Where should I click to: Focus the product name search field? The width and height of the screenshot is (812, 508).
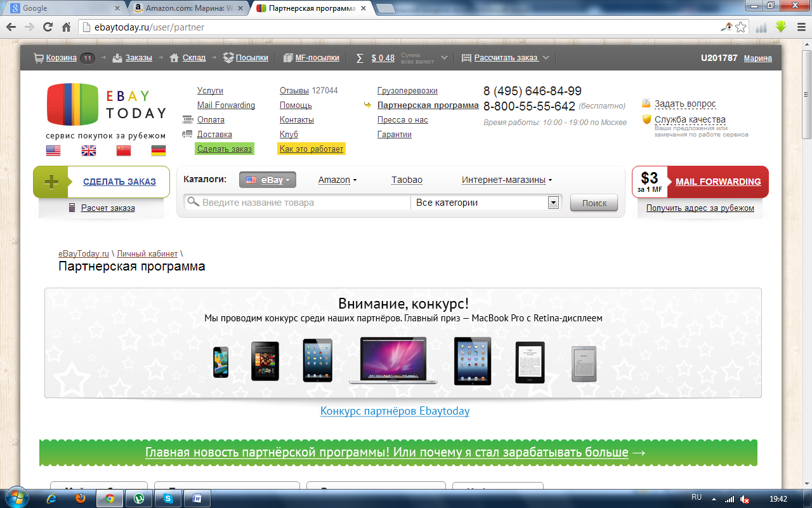(x=298, y=203)
